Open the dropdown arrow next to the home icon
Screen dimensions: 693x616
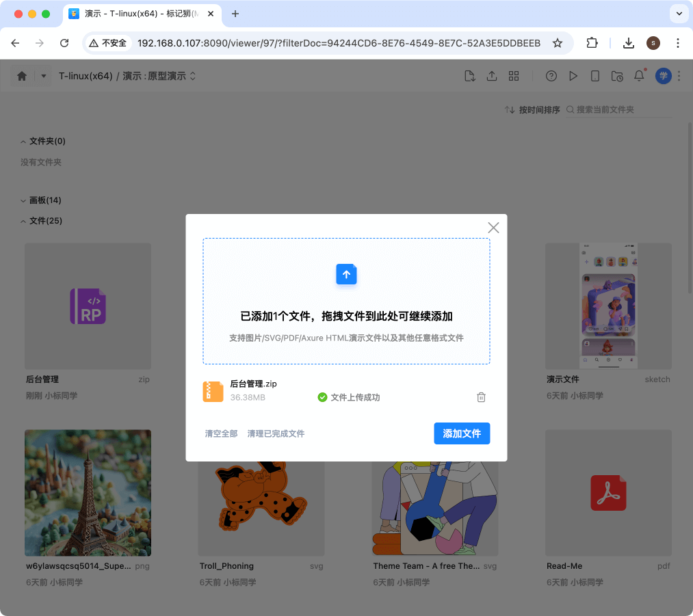tap(43, 77)
